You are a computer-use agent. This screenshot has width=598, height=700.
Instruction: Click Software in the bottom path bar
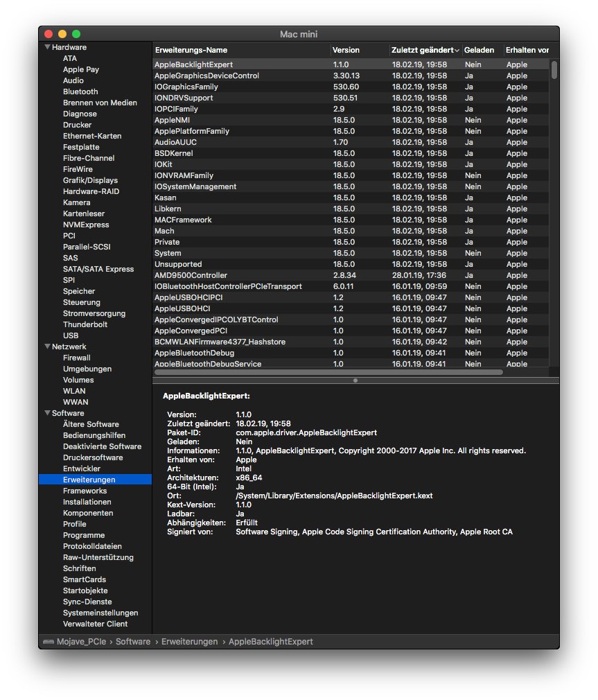132,642
